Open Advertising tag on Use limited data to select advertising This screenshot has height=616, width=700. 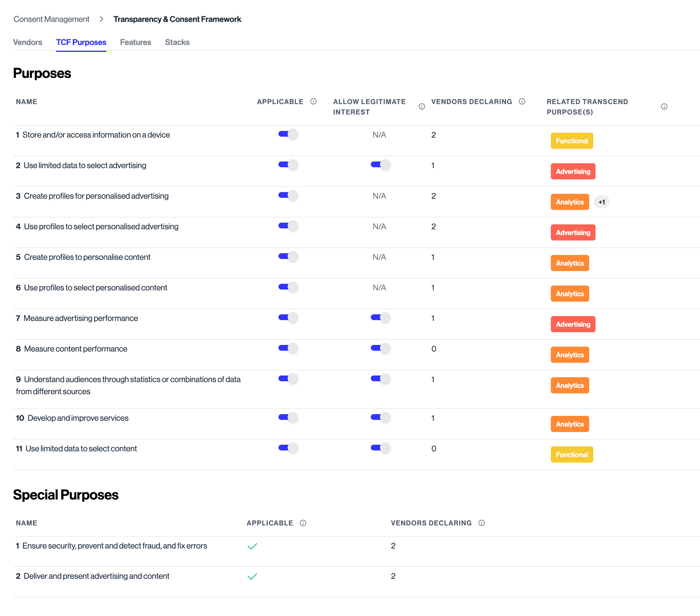pos(572,172)
